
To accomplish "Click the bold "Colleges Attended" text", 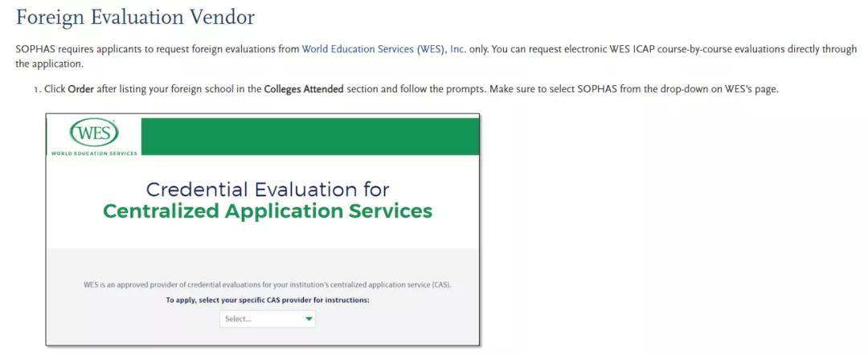I will click(303, 88).
